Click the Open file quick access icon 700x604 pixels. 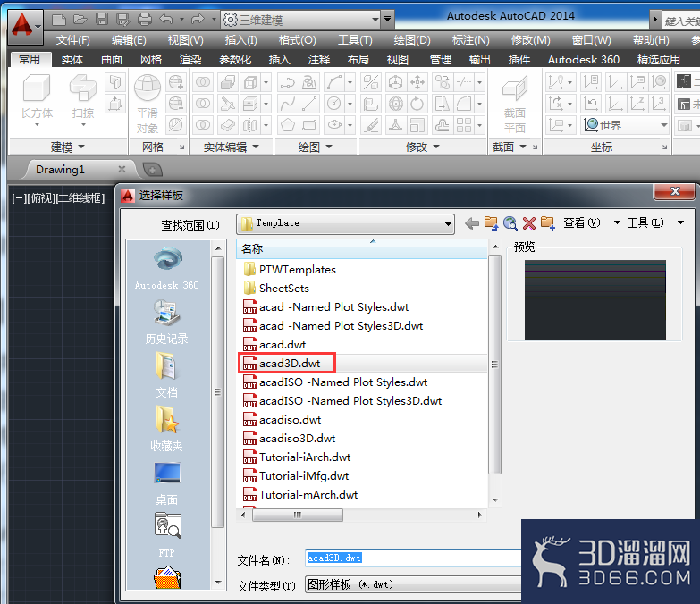(x=80, y=19)
